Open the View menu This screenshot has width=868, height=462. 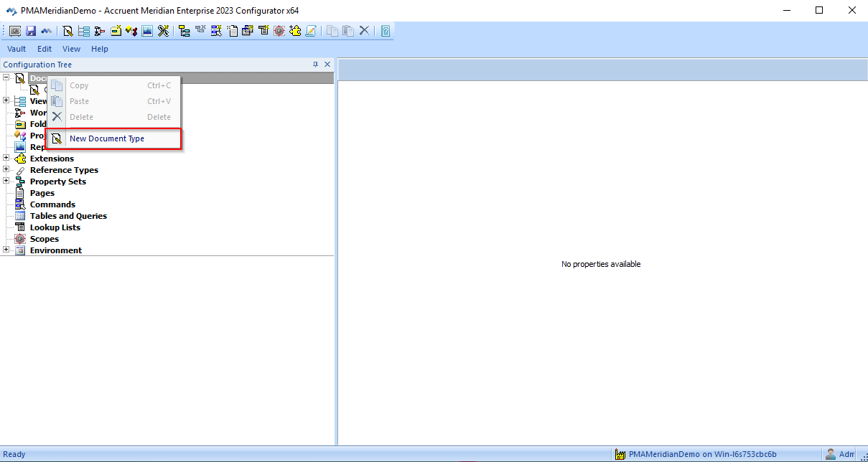point(72,49)
